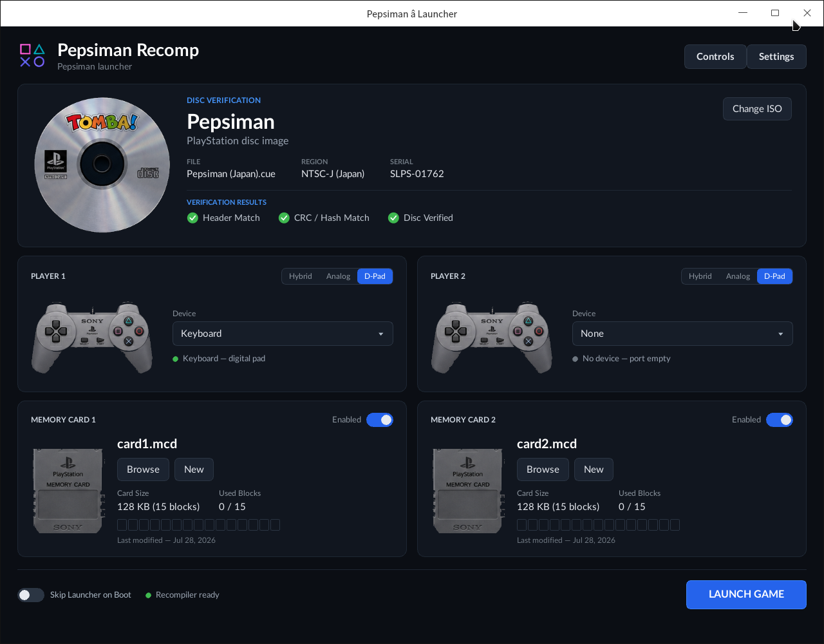Select Analog mode for Player 2
Screen dimensions: 824x644
pyautogui.click(x=738, y=276)
